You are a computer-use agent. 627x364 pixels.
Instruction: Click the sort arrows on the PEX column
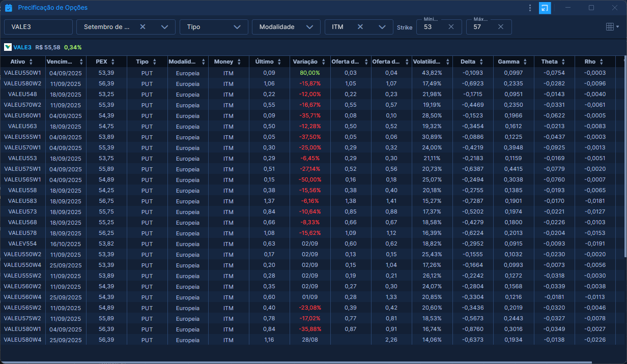tap(112, 62)
